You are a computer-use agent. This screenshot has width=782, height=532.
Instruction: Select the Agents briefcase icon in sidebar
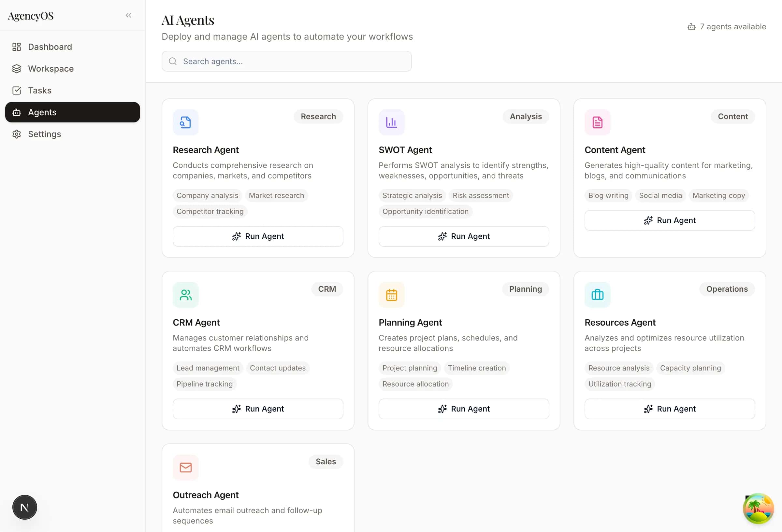click(x=17, y=112)
